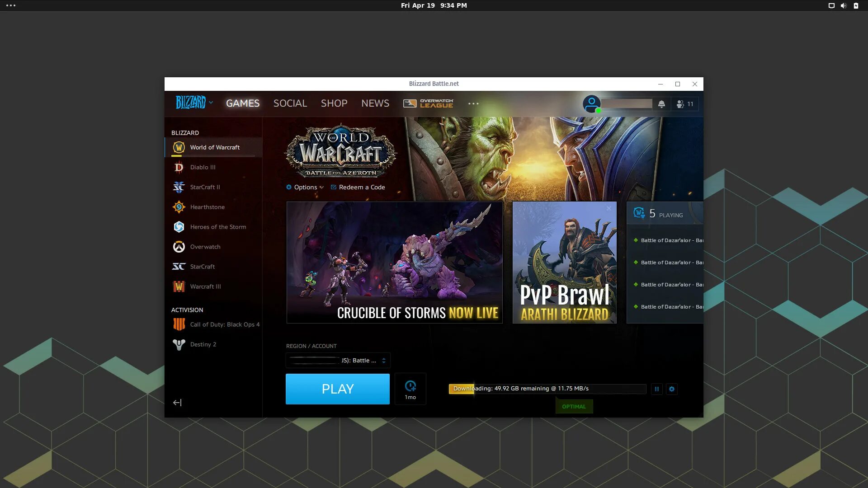The width and height of the screenshot is (868, 488).
Task: Select Destiny 2 text label
Action: point(203,344)
